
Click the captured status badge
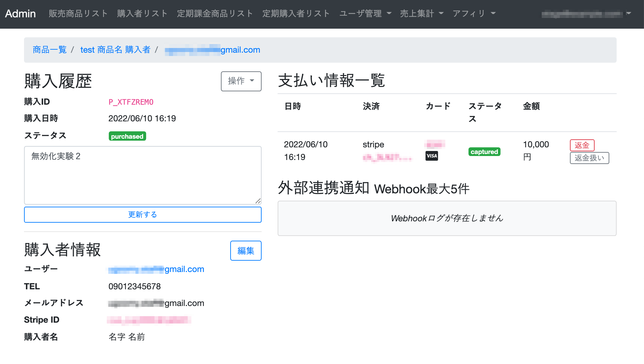pos(484,152)
